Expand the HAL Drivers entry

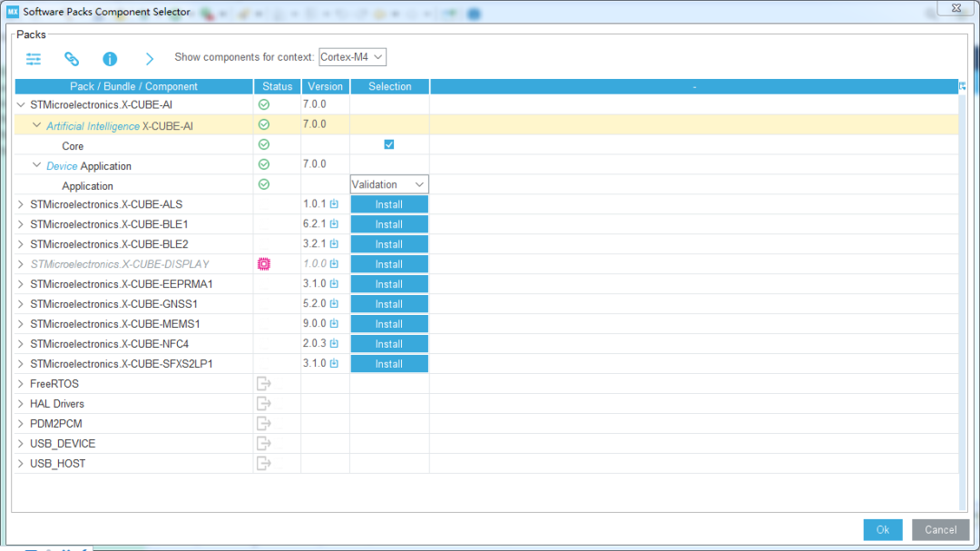pyautogui.click(x=21, y=404)
